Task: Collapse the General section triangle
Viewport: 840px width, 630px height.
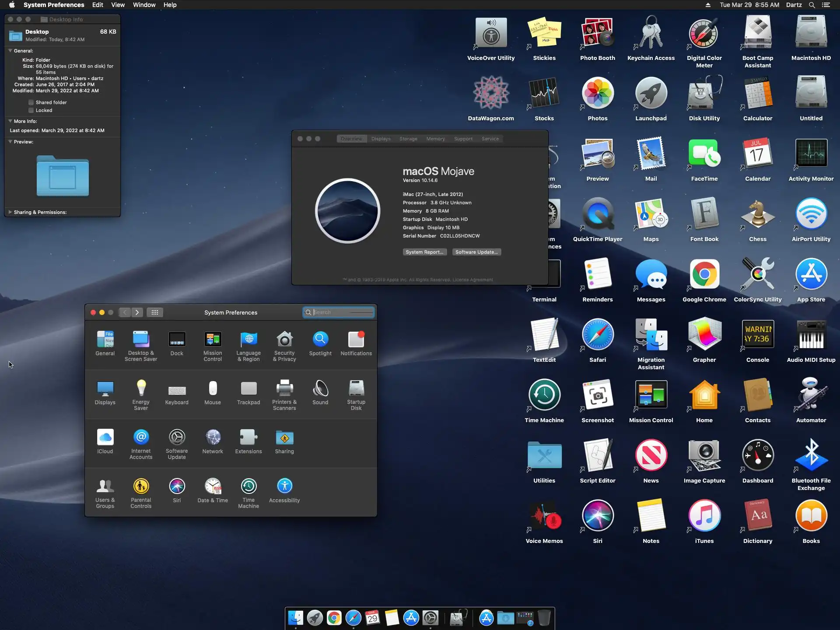Action: (x=10, y=51)
